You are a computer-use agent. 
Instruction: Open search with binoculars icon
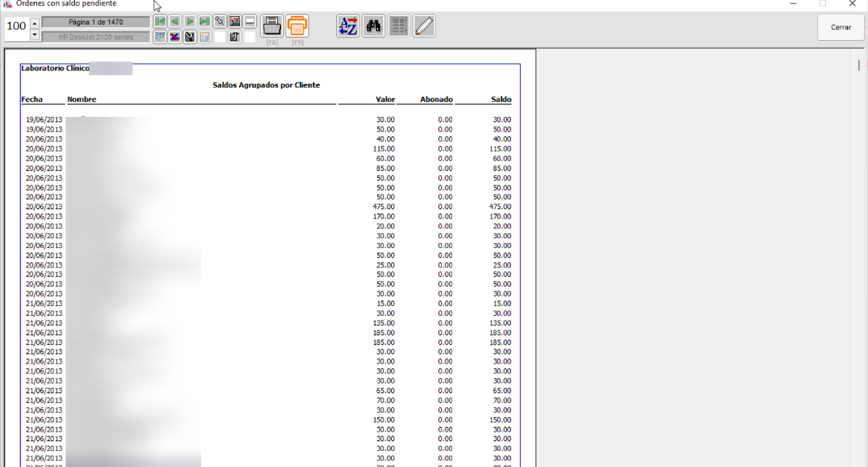pos(373,26)
